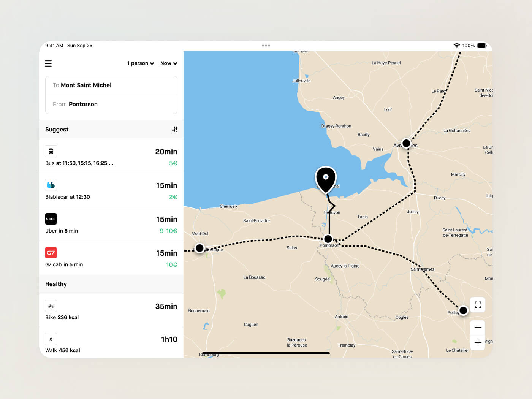Select the Uber in 5 min option
This screenshot has height=399, width=532.
point(111,224)
